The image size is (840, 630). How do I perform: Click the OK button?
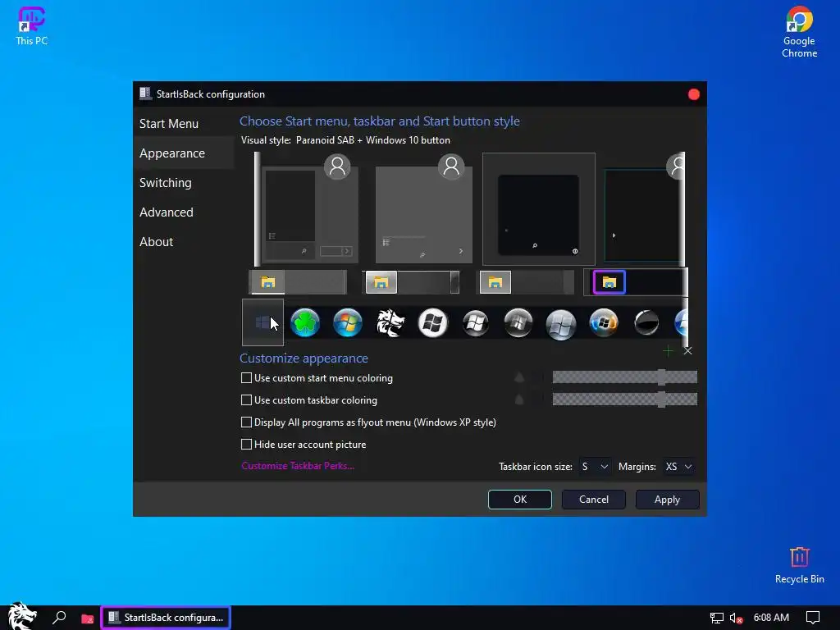pos(519,500)
